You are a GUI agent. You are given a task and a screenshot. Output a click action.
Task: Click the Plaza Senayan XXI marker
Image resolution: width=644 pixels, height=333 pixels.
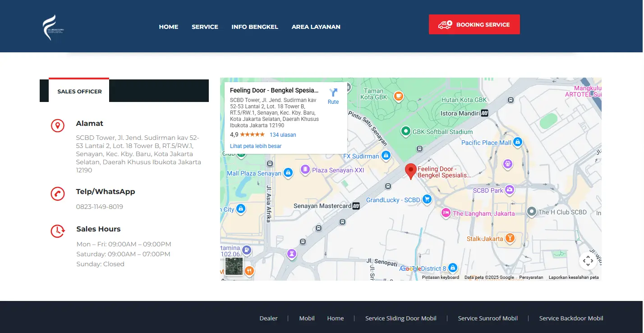305,170
